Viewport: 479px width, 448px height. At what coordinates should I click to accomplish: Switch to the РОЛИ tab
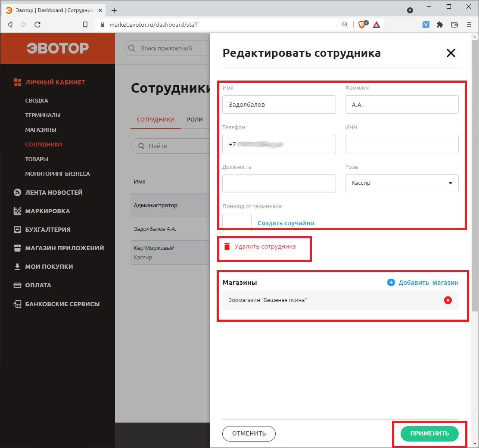pos(195,119)
